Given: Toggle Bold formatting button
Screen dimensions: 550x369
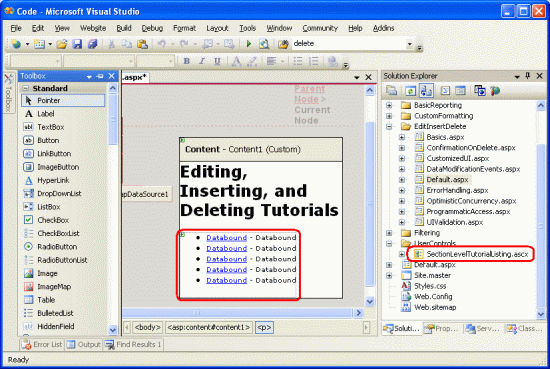Looking at the screenshot, I should (187, 61).
